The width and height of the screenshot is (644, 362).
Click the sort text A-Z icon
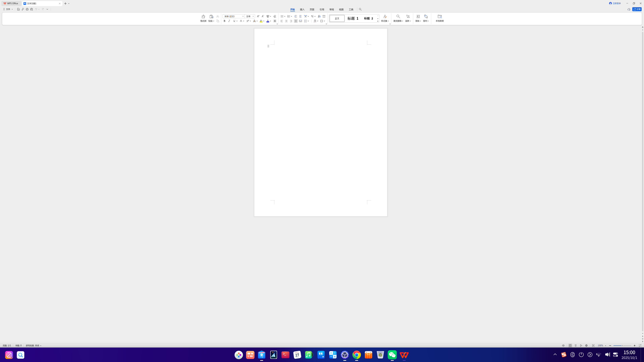319,16
